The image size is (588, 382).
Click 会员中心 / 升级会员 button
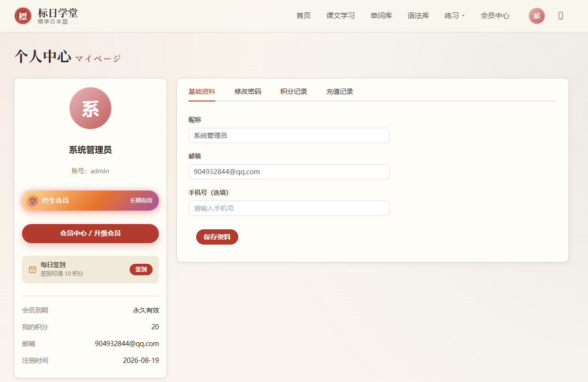point(90,233)
